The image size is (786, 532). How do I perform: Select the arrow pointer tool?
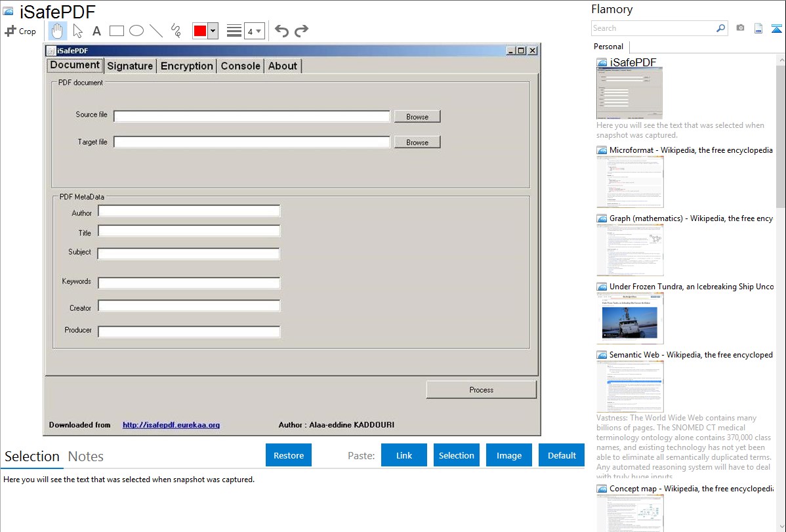(77, 31)
